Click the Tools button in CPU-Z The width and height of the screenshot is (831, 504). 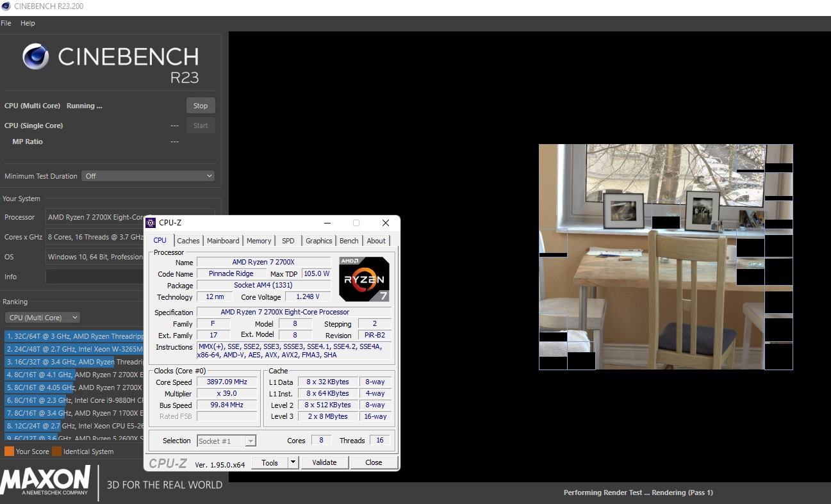click(270, 462)
